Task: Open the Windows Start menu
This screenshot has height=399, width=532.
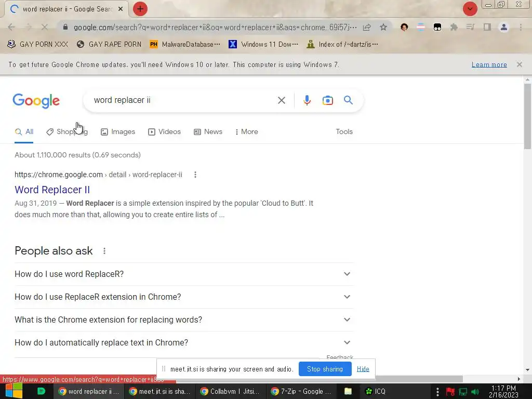Action: (13, 391)
